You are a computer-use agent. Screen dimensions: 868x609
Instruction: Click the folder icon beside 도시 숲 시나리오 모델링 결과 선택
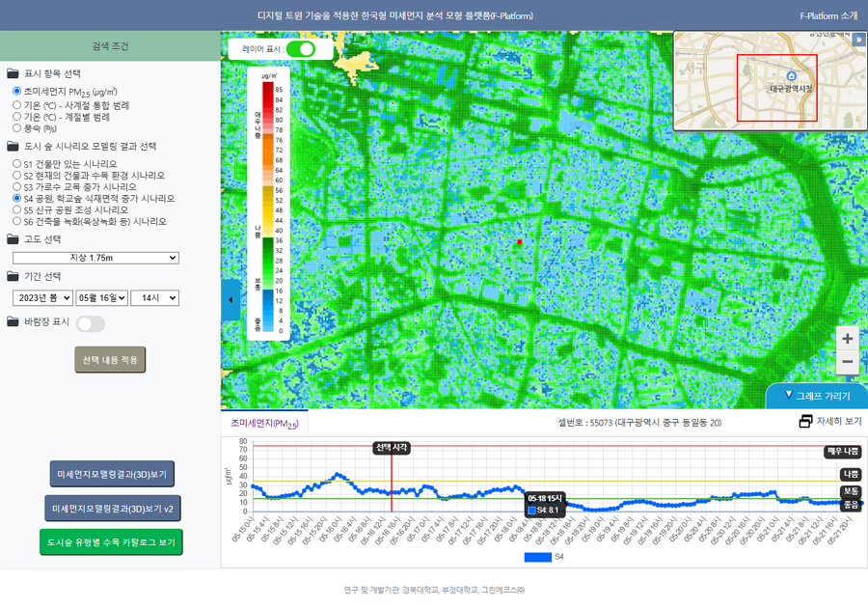tap(13, 147)
